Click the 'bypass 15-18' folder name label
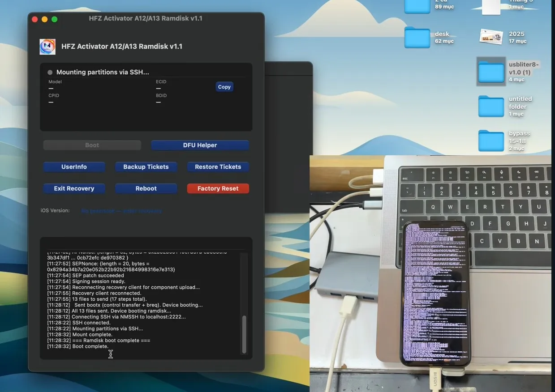This screenshot has height=392, width=555. tap(519, 137)
